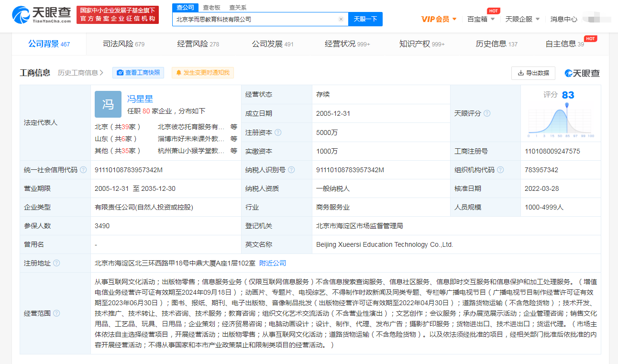The width and height of the screenshot is (618, 364).
Task: Open the 附近公司 link
Action: tap(273, 263)
